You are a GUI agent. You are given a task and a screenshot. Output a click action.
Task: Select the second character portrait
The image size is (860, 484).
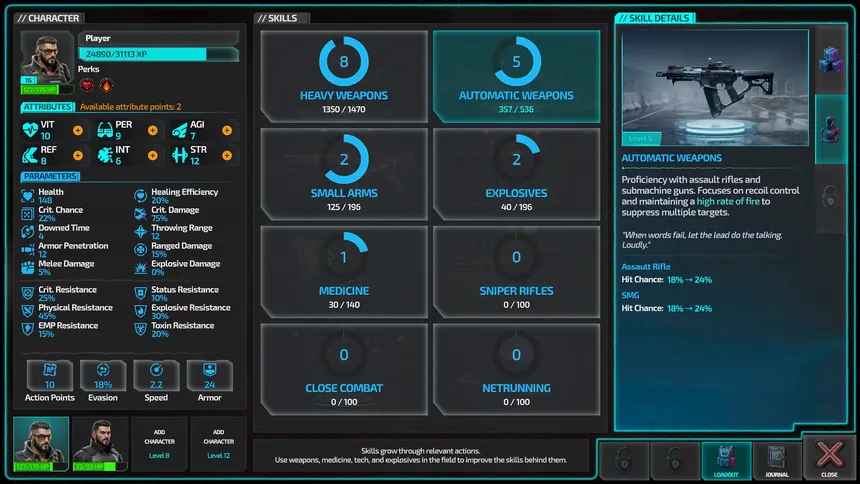coord(100,444)
